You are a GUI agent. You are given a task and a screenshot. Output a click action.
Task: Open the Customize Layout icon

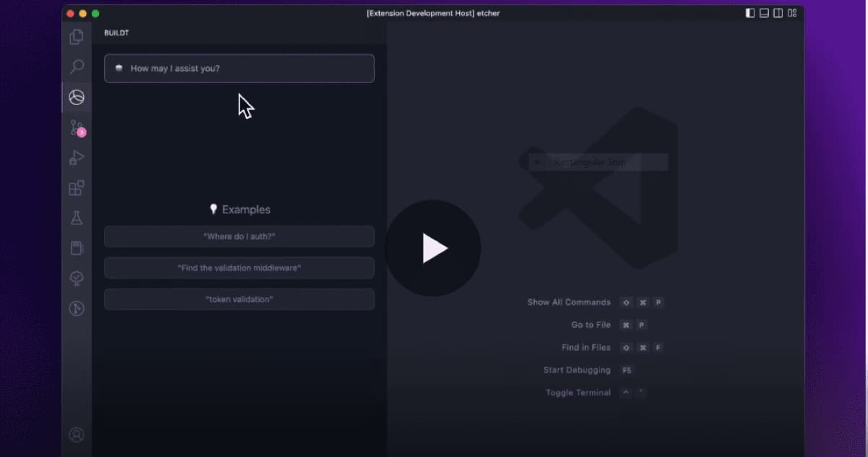pyautogui.click(x=792, y=13)
